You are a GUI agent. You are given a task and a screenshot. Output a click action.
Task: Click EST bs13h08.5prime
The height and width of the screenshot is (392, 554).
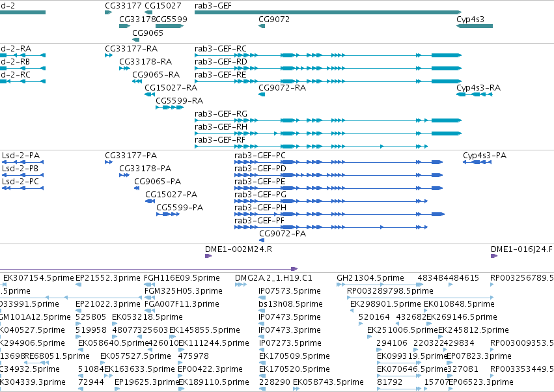click(291, 304)
